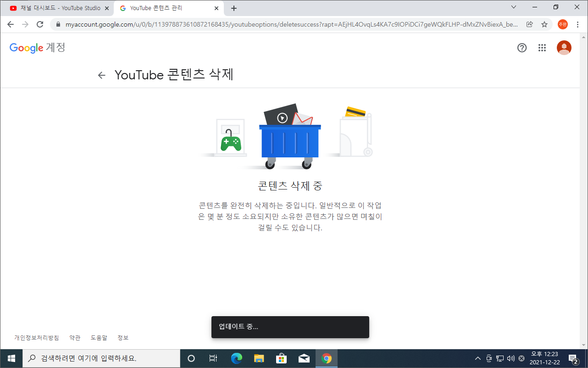Image resolution: width=588 pixels, height=368 pixels.
Task: Open 약관 footer link
Action: [75, 338]
